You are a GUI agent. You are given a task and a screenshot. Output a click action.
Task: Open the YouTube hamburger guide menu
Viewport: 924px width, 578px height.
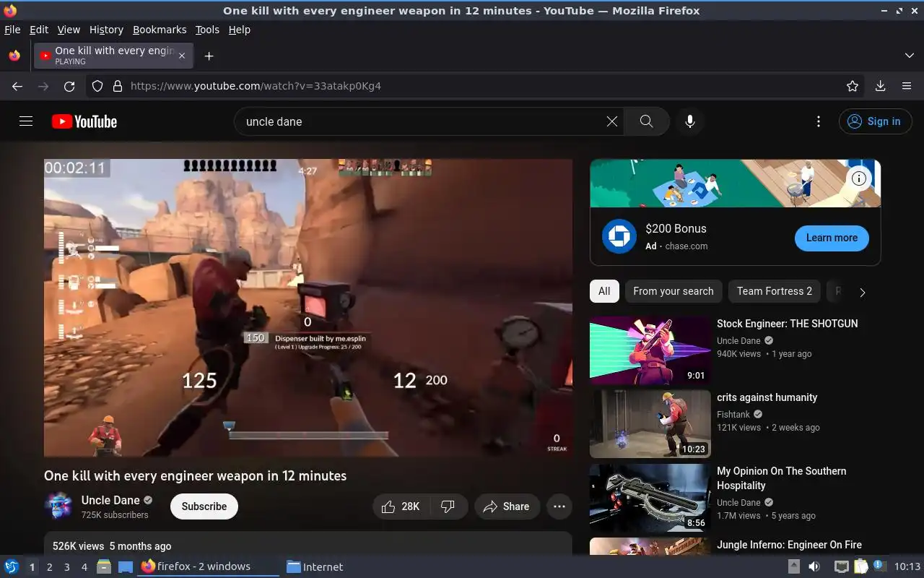pyautogui.click(x=26, y=121)
